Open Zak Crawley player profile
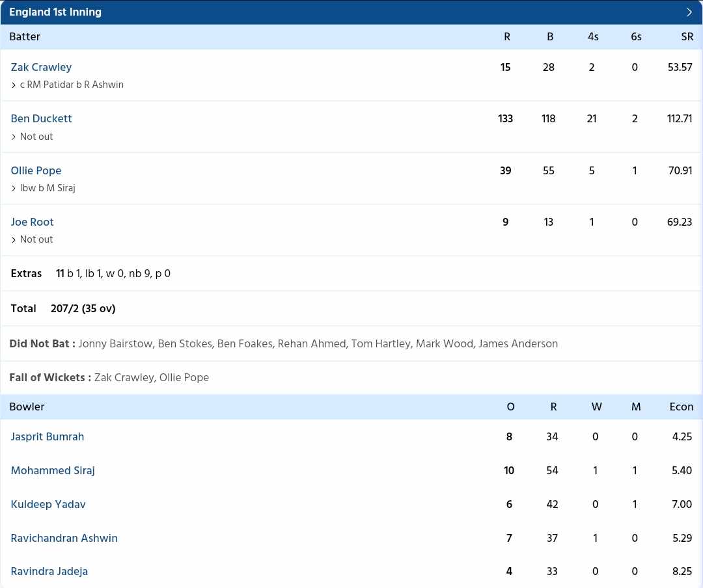The image size is (703, 588). point(41,67)
